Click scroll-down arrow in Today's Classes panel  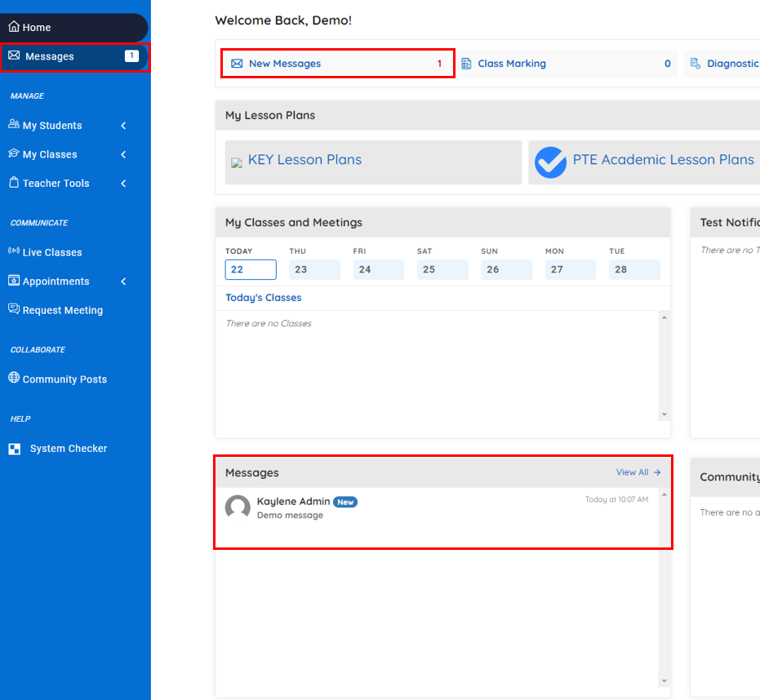tap(664, 414)
